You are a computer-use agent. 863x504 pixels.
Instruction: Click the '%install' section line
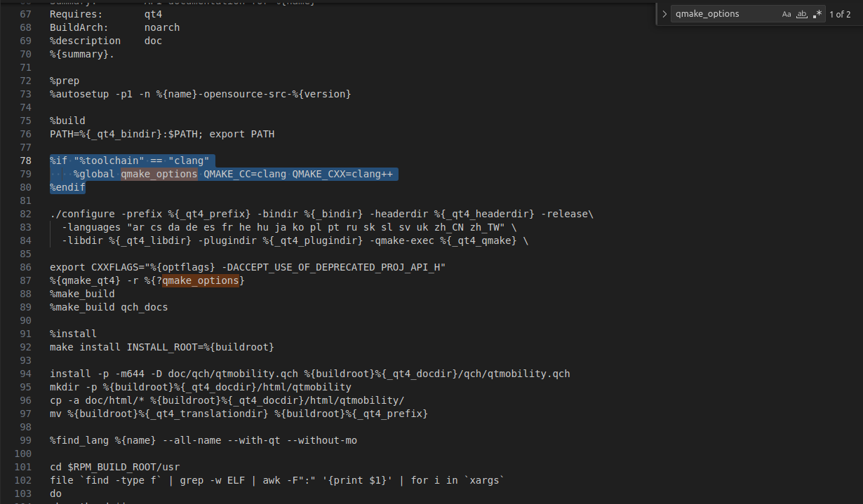click(x=73, y=334)
